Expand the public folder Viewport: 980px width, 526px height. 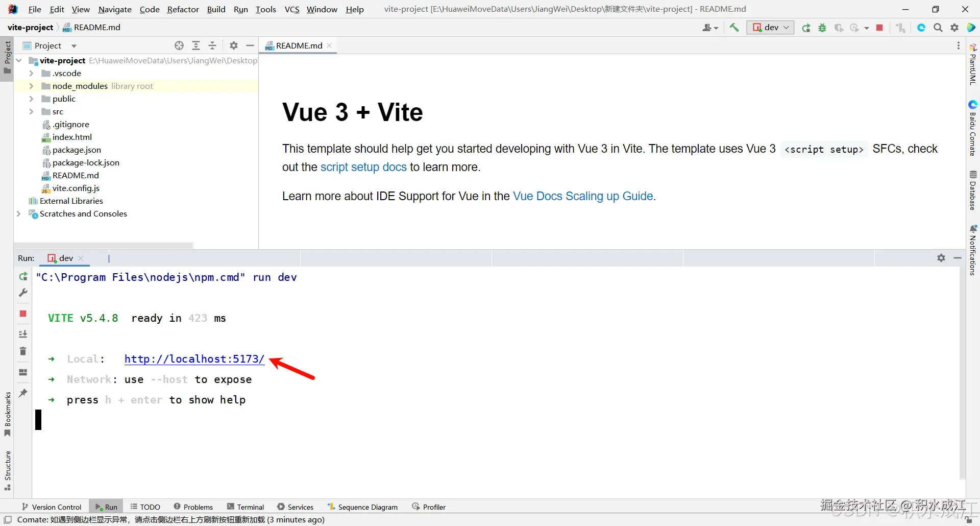31,99
